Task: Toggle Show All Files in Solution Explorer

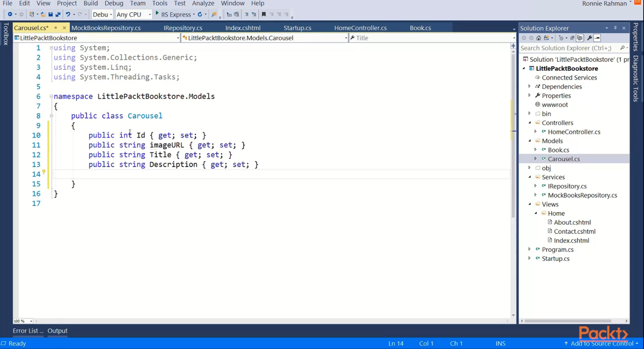Action: (580, 38)
